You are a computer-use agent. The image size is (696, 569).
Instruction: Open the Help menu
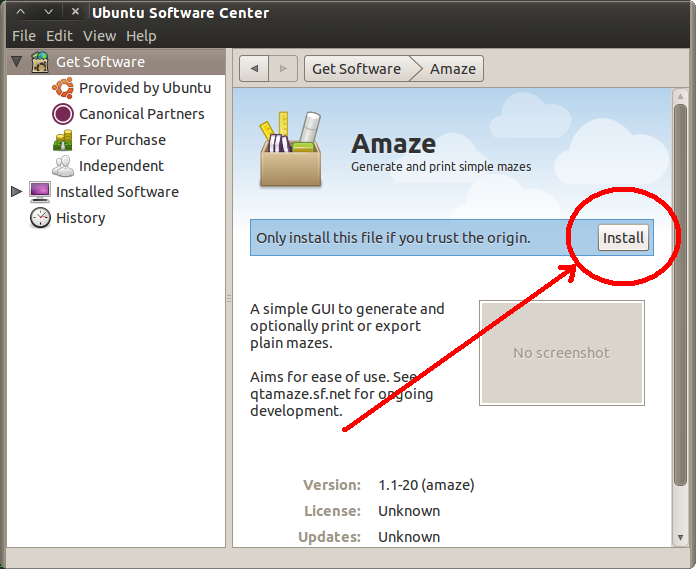[x=141, y=36]
